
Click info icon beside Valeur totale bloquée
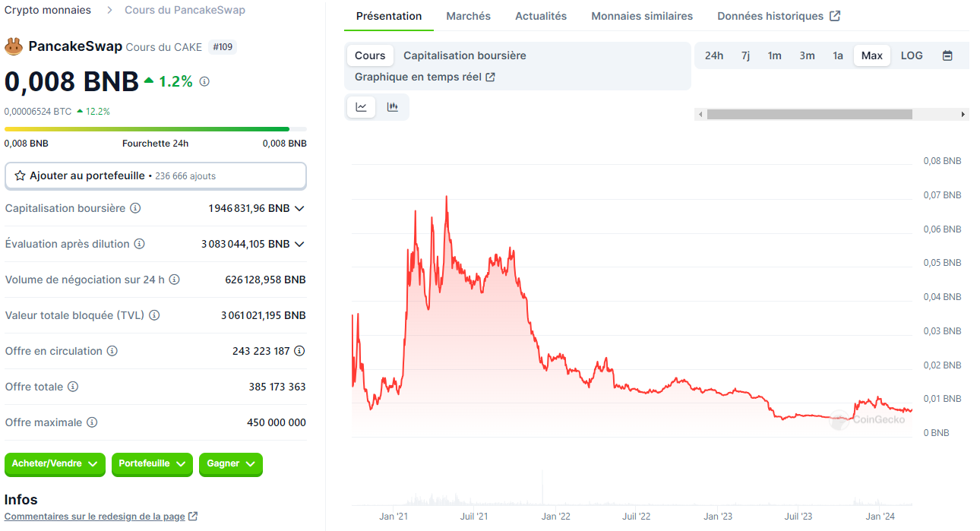pos(154,315)
